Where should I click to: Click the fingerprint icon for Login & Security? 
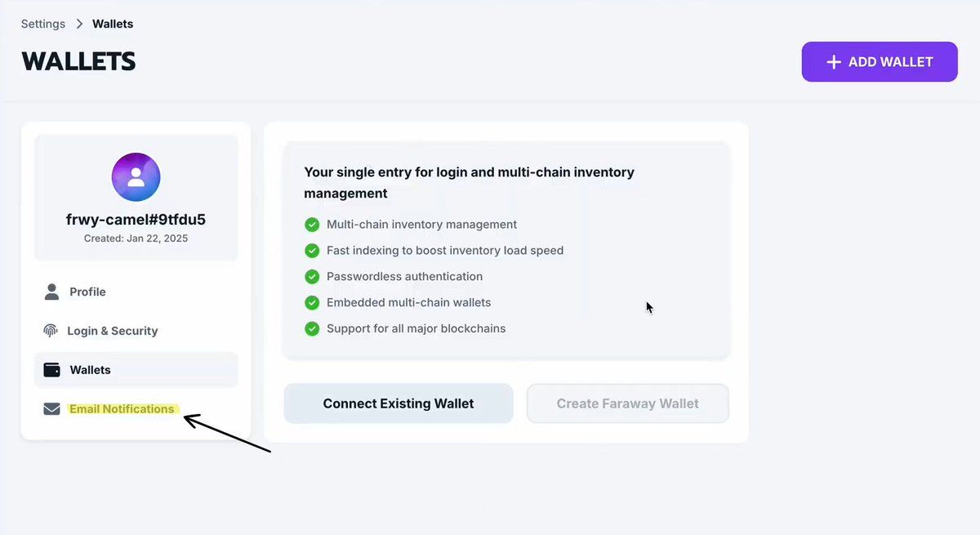click(x=51, y=331)
